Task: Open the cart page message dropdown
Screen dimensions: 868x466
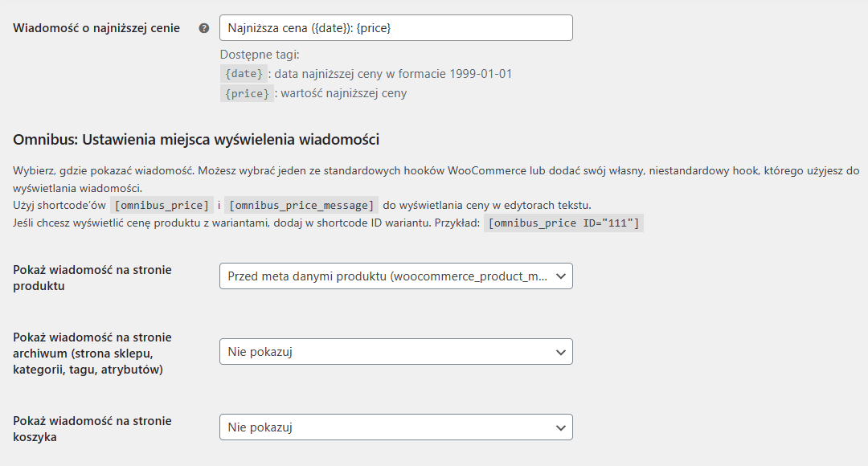Action: point(395,427)
